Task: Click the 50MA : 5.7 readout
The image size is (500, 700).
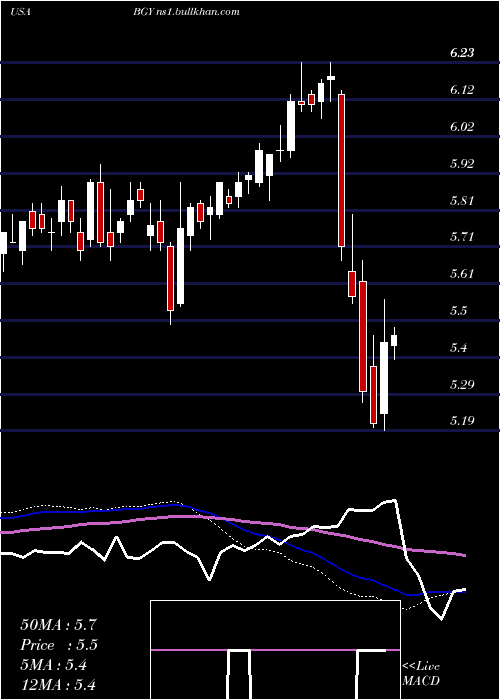Action: click(58, 625)
